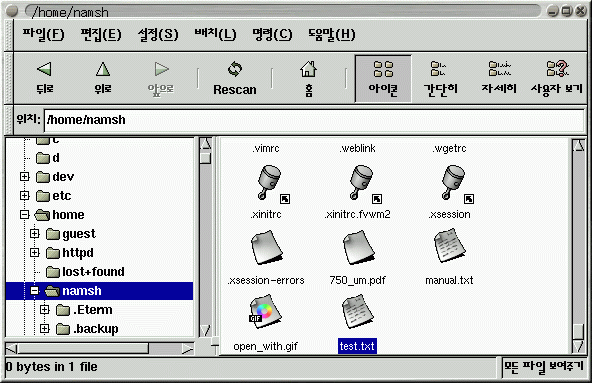Viewport: 592px width, 383px height.
Task: Select the .xinitrc piston link icon
Action: (270, 183)
